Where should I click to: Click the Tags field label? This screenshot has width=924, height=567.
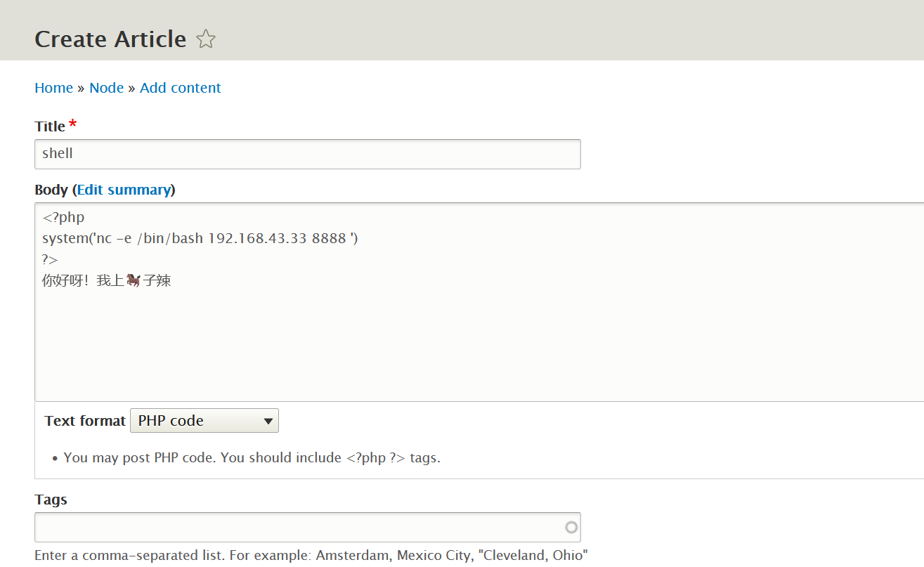(51, 500)
